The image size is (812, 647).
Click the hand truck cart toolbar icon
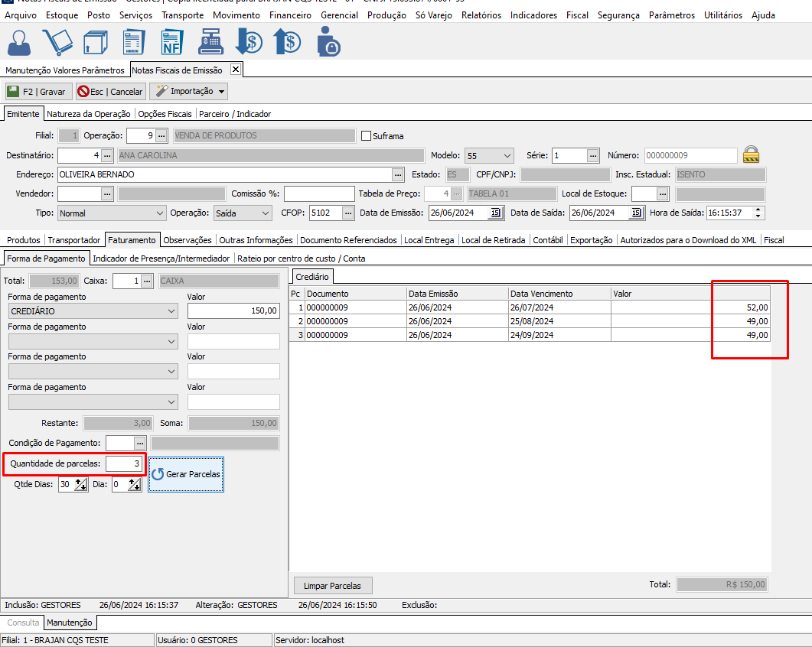pyautogui.click(x=58, y=42)
